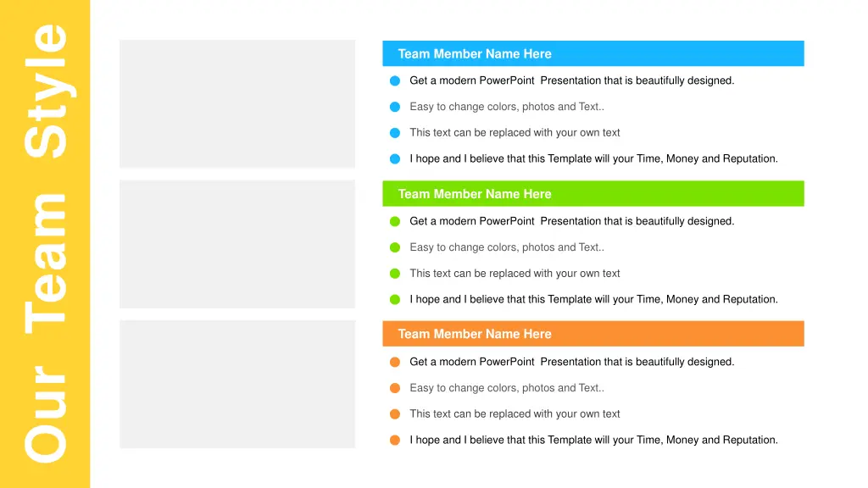The height and width of the screenshot is (488, 868).
Task: Select green section text Easy to change colors
Action: click(x=507, y=247)
